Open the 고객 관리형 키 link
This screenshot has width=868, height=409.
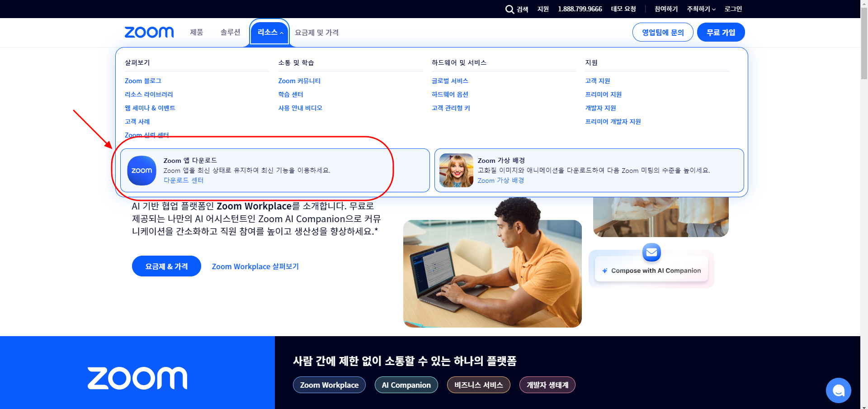coord(451,108)
